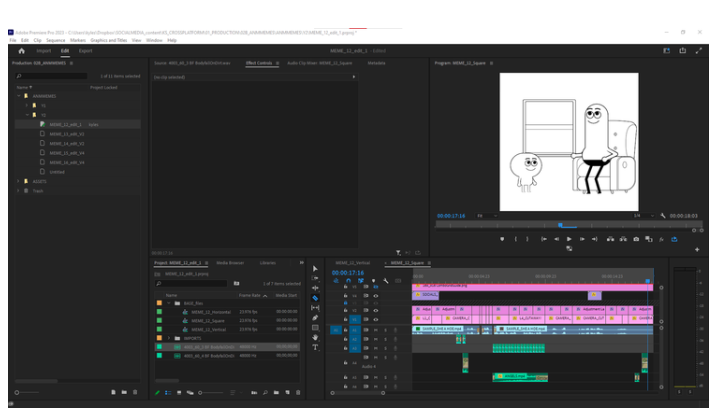Open the Graphics and Titles menu

(109, 41)
